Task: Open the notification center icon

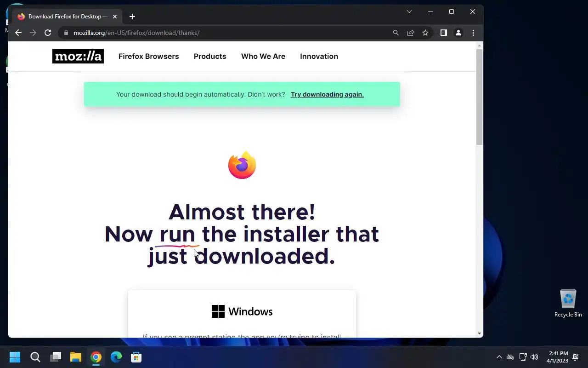Action: pyautogui.click(x=576, y=357)
